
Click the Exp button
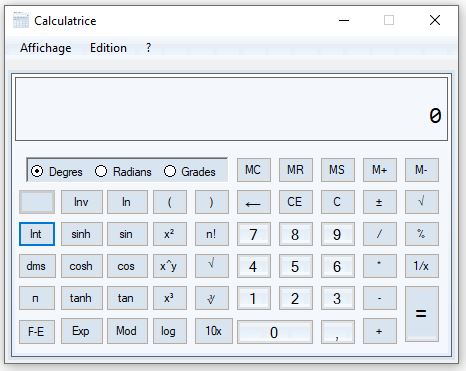click(82, 331)
